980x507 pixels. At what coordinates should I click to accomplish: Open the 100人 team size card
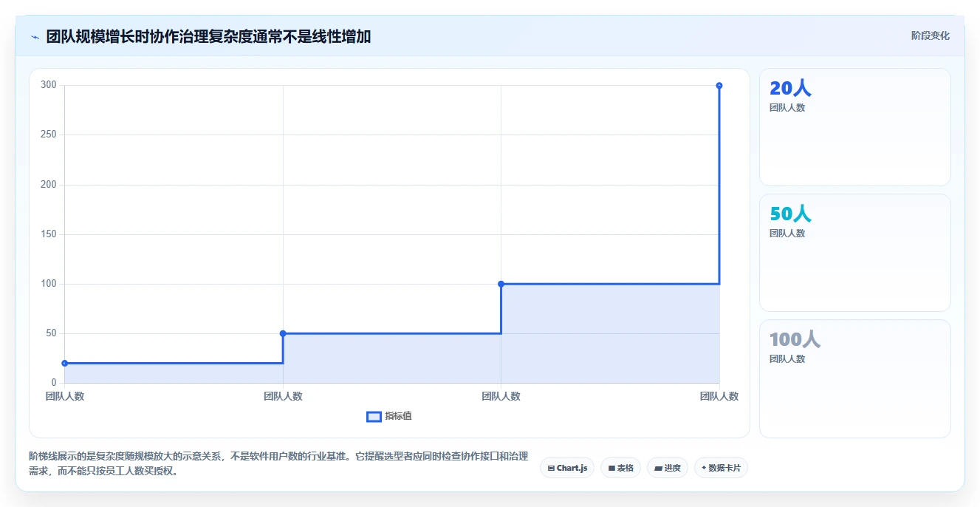coord(855,378)
